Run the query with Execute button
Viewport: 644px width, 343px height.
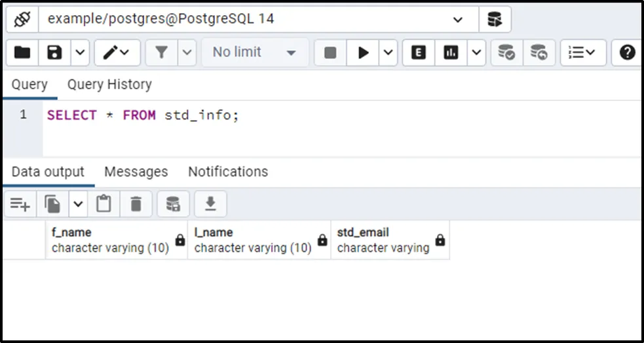(x=362, y=52)
